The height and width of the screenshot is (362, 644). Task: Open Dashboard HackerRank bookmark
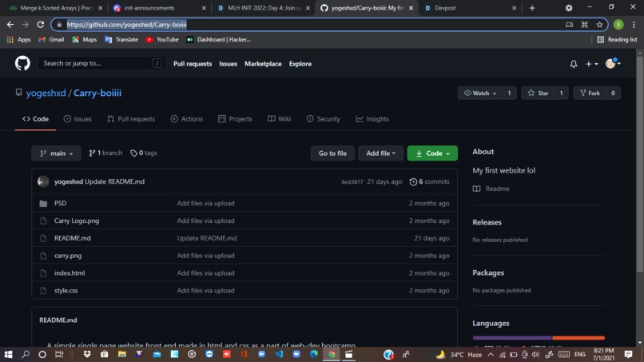pos(218,39)
